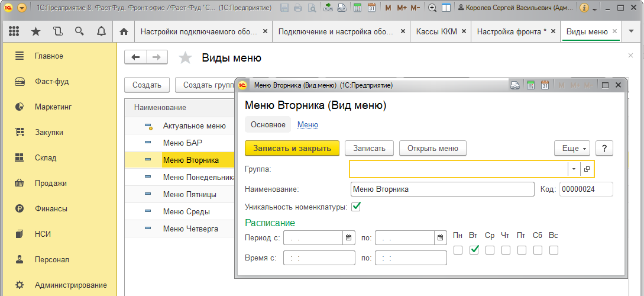Expand the dropdown arrow next to info icon
Image resolution: width=644 pixels, height=296 pixels.
click(594, 9)
